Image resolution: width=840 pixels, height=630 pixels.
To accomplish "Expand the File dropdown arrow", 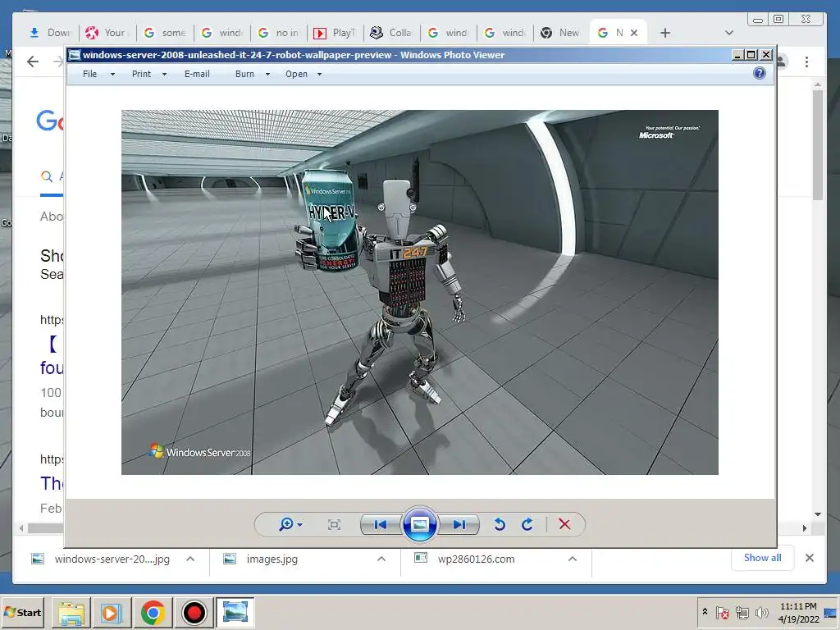I will click(x=112, y=75).
